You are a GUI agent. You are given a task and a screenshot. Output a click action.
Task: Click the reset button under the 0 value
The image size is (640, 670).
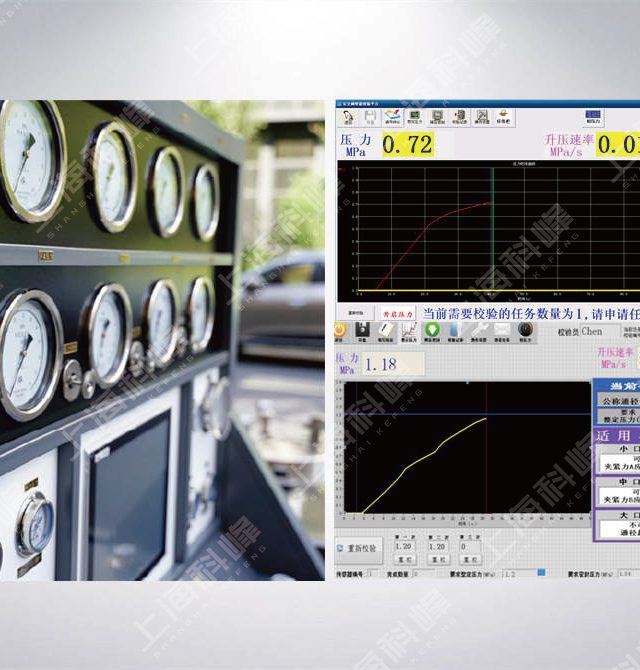(469, 560)
